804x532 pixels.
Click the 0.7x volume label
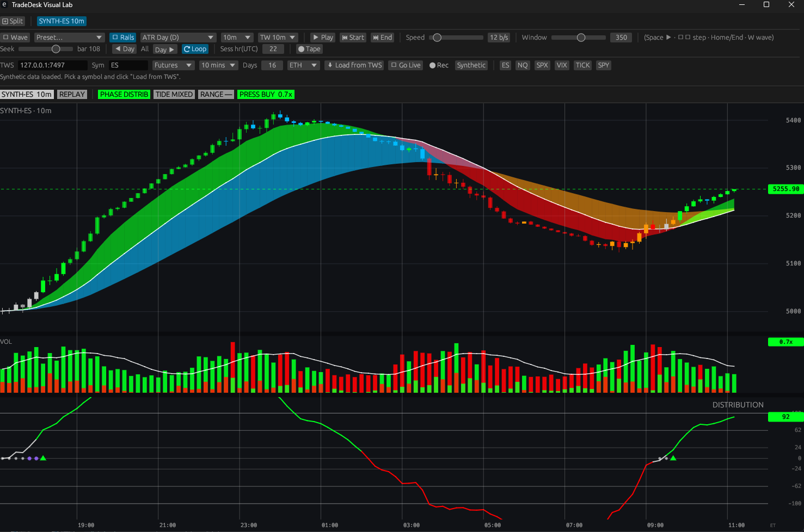[785, 342]
